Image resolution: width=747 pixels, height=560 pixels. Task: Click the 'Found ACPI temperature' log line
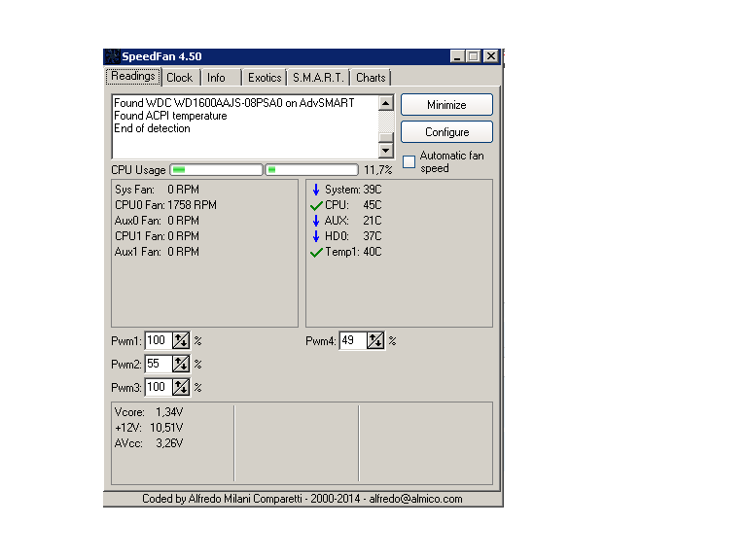(x=170, y=116)
